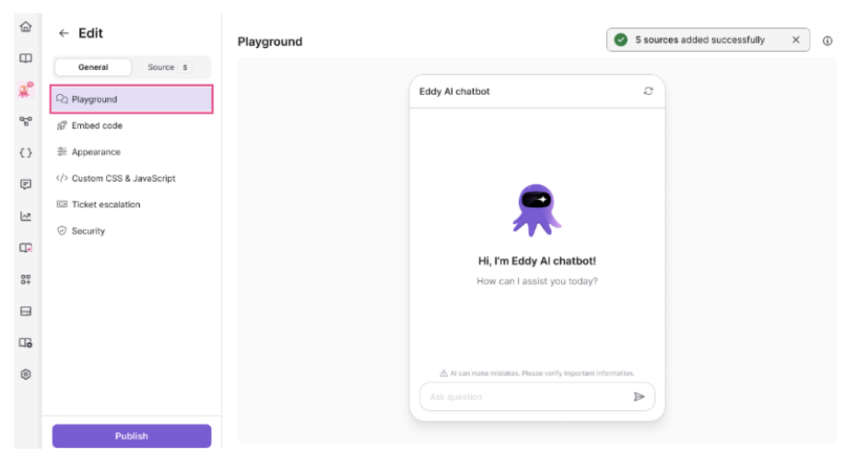868x461 pixels.
Task: Open the Security section
Action: [x=88, y=231]
